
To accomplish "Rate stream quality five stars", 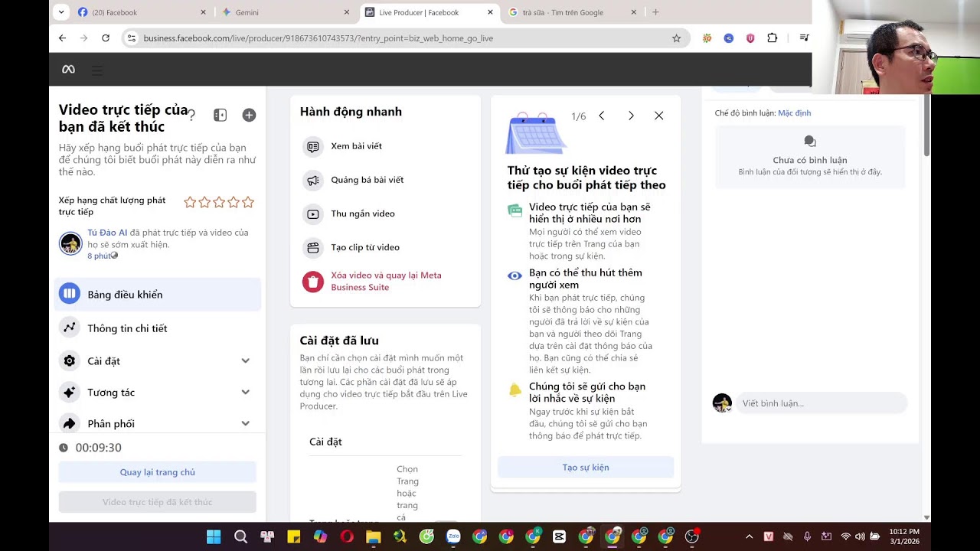I will (x=248, y=203).
